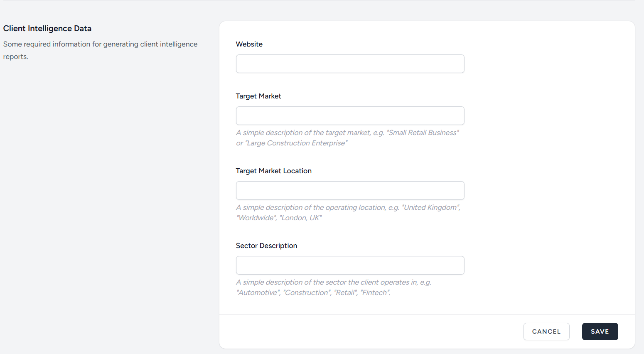This screenshot has height=354, width=644.
Task: Click the "London, UK" example hint
Action: [x=300, y=218]
